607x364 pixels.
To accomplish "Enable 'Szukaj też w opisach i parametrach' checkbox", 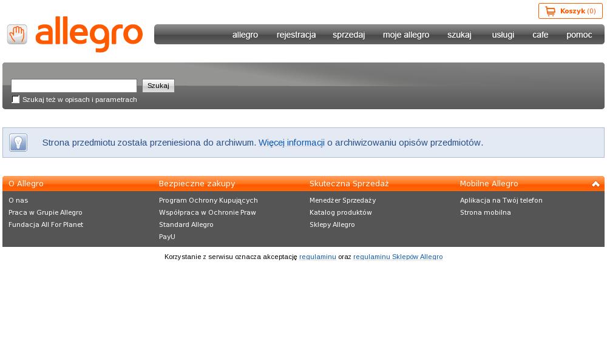I will point(16,99).
